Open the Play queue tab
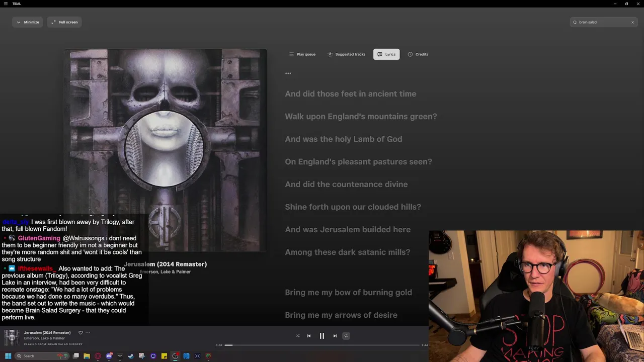Screen dimensions: 644x362 302,54
